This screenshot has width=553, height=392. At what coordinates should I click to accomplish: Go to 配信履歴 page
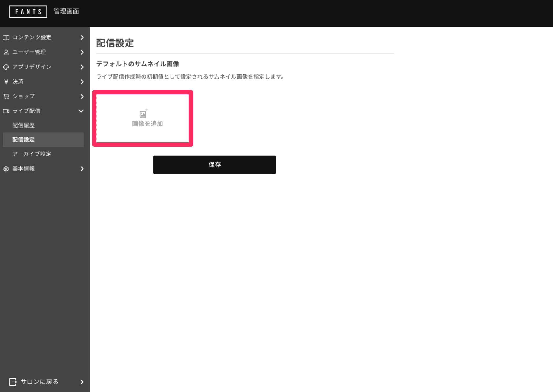(x=23, y=125)
